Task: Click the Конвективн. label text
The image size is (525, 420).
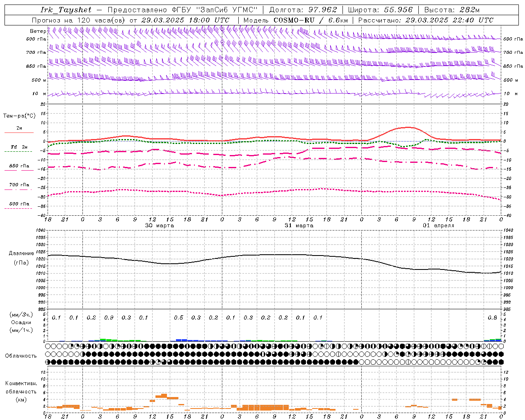Action: pos(21,383)
